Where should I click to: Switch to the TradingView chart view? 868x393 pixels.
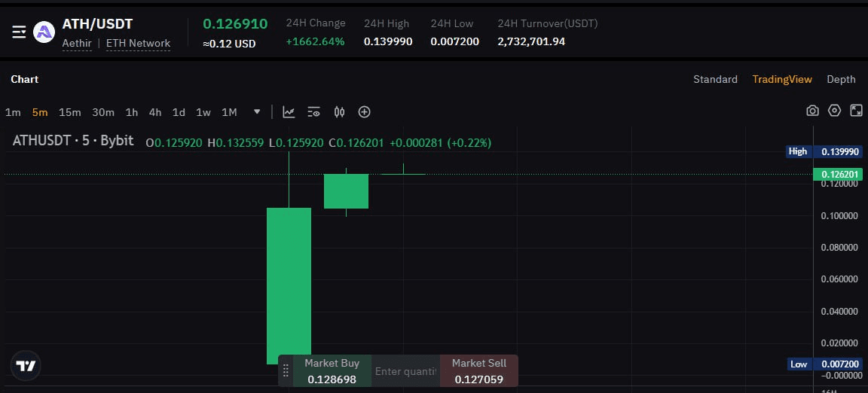click(782, 79)
